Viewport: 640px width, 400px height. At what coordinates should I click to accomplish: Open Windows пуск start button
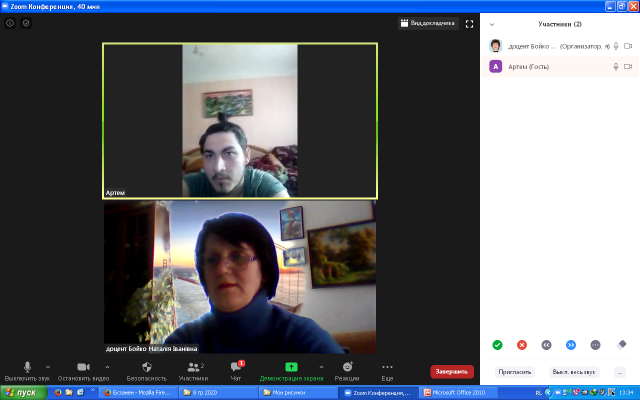pyautogui.click(x=23, y=393)
